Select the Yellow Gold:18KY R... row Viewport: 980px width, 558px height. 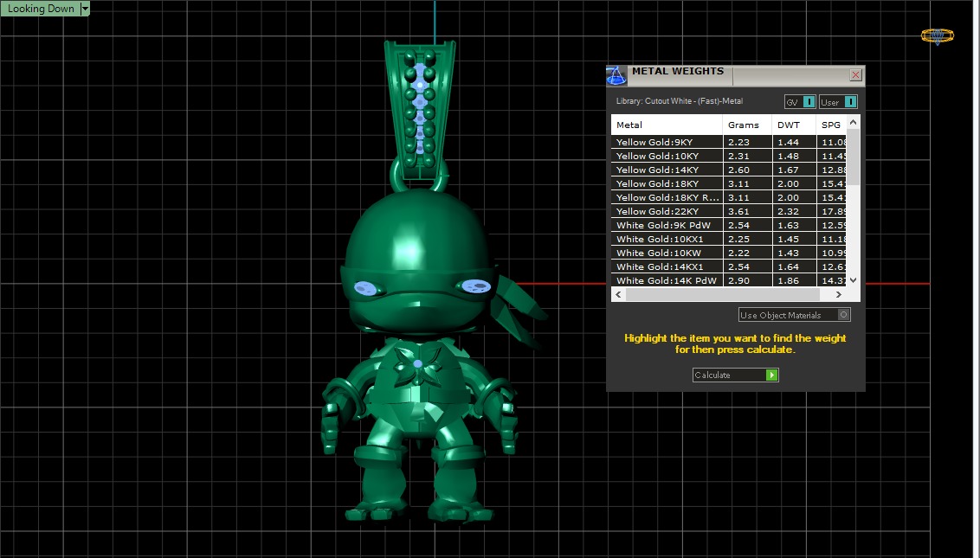pos(729,197)
